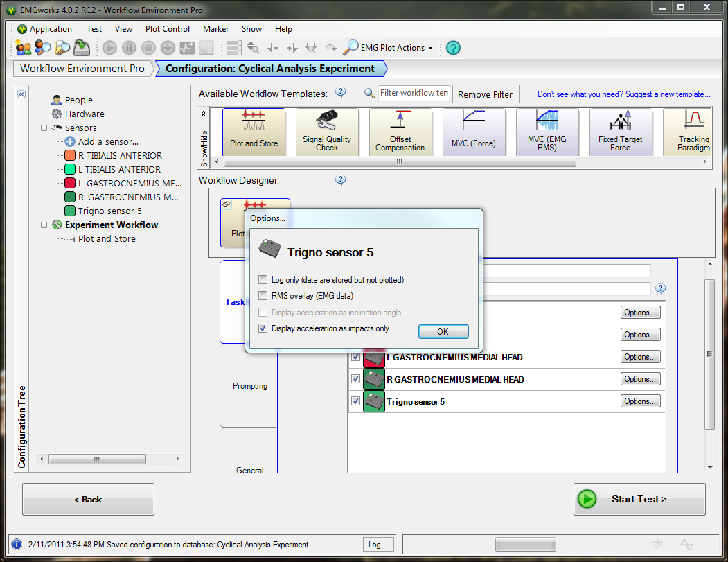Click the green help icon in toolbar
Image resolution: width=728 pixels, height=562 pixels.
pos(453,48)
